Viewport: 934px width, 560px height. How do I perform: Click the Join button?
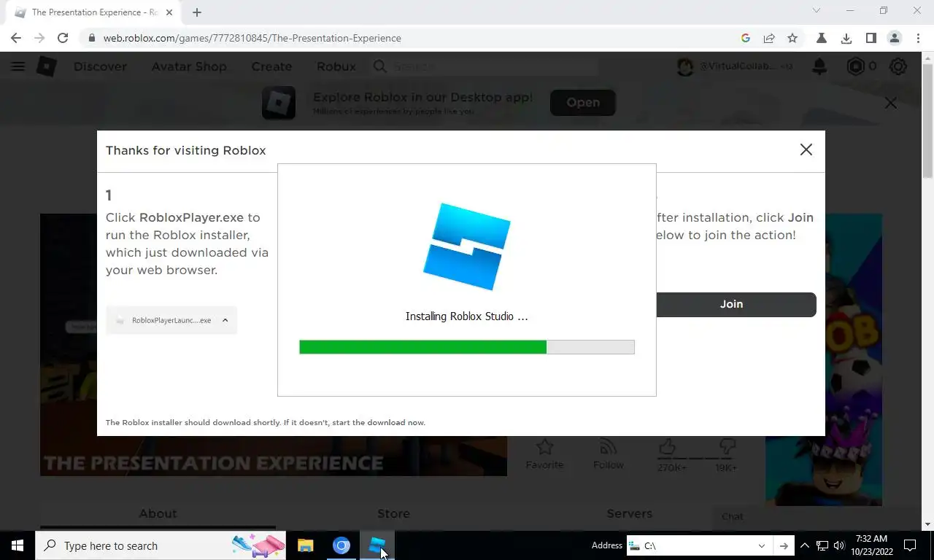point(731,305)
